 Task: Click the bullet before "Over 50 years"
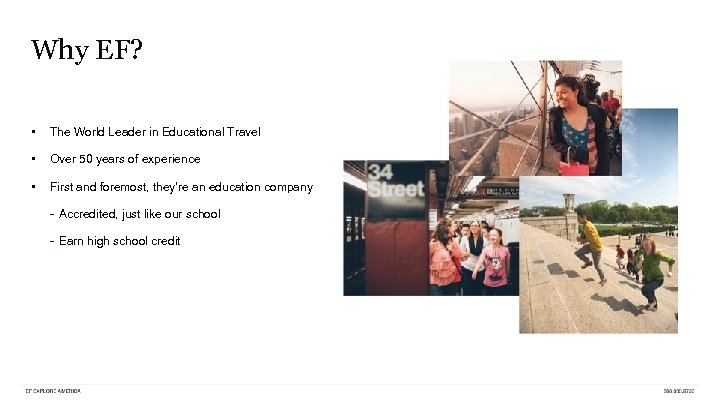(x=33, y=159)
